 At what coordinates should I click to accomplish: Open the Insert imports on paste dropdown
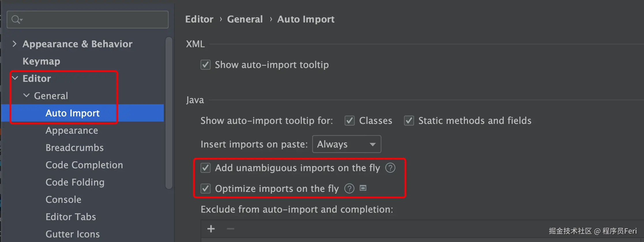coord(347,144)
